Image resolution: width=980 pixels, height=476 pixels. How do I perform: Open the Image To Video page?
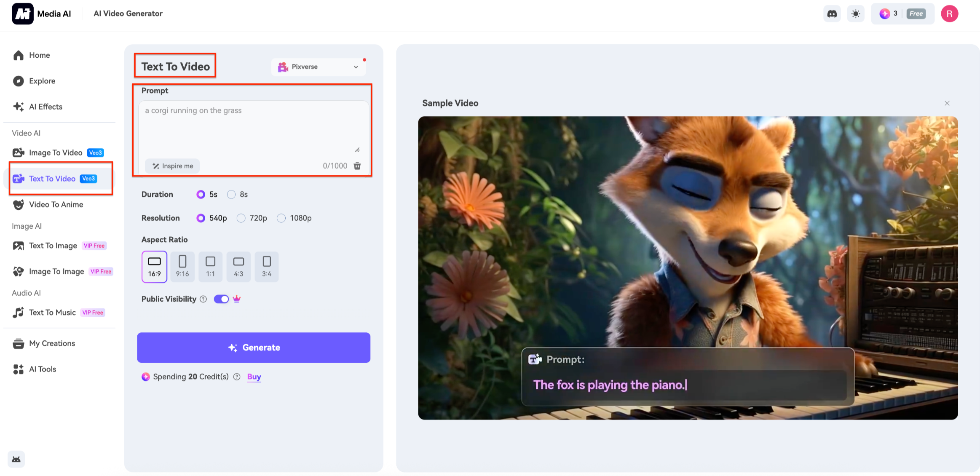(x=55, y=153)
